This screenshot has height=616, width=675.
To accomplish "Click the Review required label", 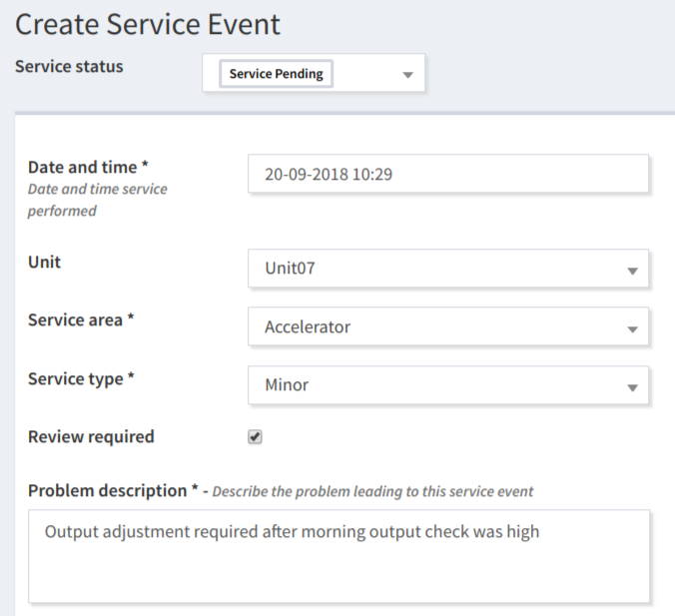I will (91, 436).
